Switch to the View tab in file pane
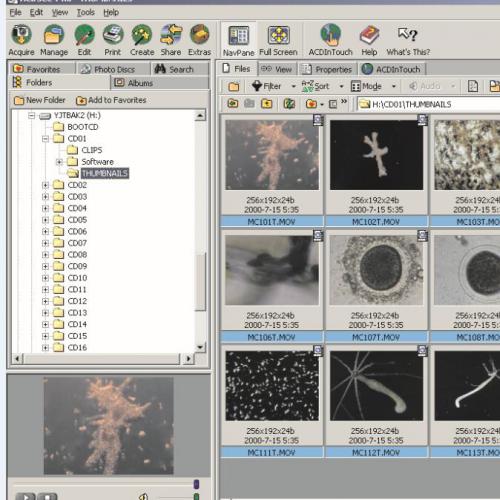 pos(277,69)
